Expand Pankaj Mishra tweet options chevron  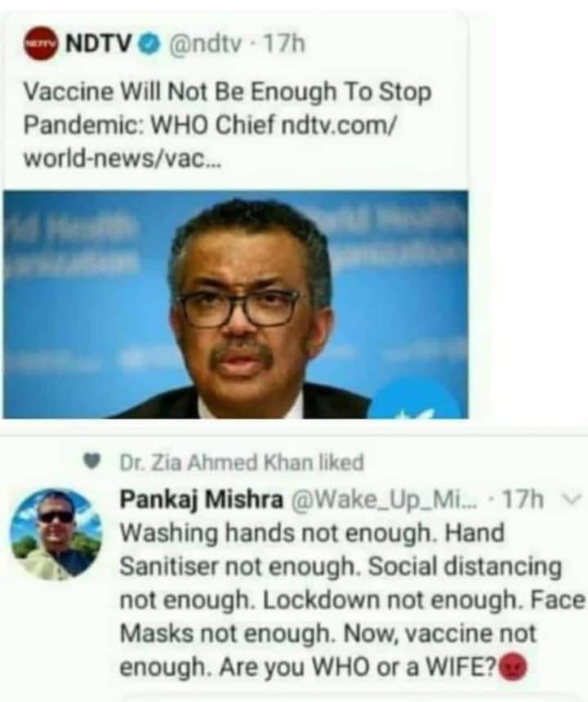tap(573, 498)
